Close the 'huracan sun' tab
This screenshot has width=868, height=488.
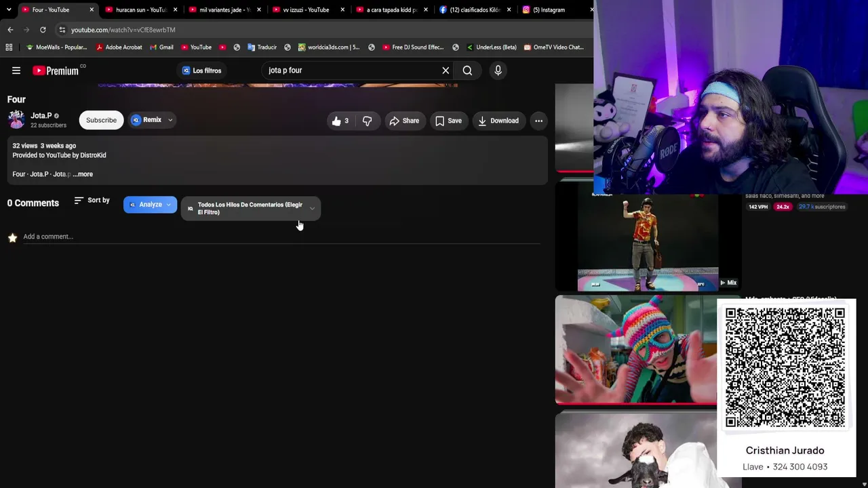(x=176, y=9)
